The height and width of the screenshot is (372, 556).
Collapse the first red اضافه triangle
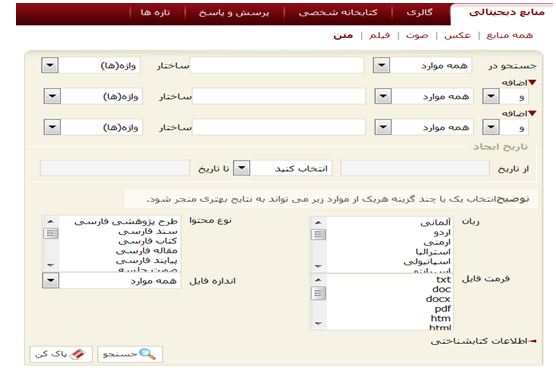pyautogui.click(x=532, y=83)
